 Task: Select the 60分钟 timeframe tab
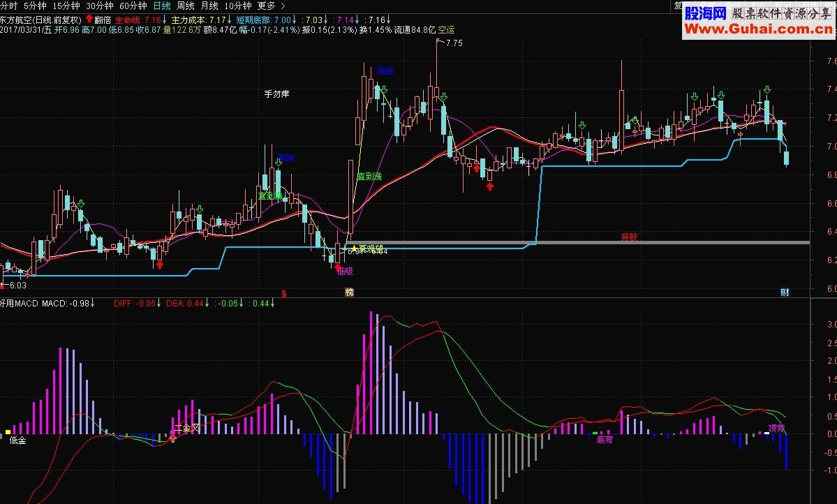(x=133, y=6)
